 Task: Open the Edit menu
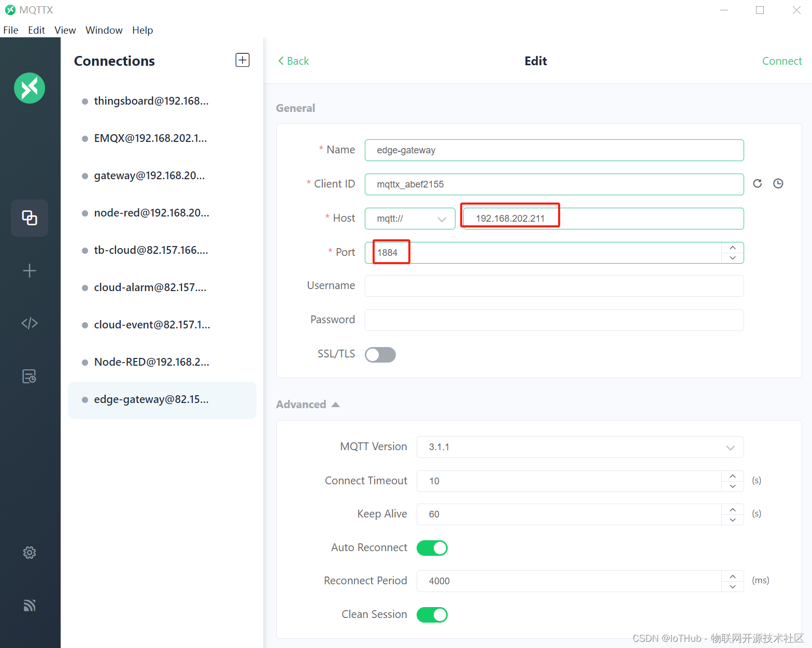coord(36,30)
